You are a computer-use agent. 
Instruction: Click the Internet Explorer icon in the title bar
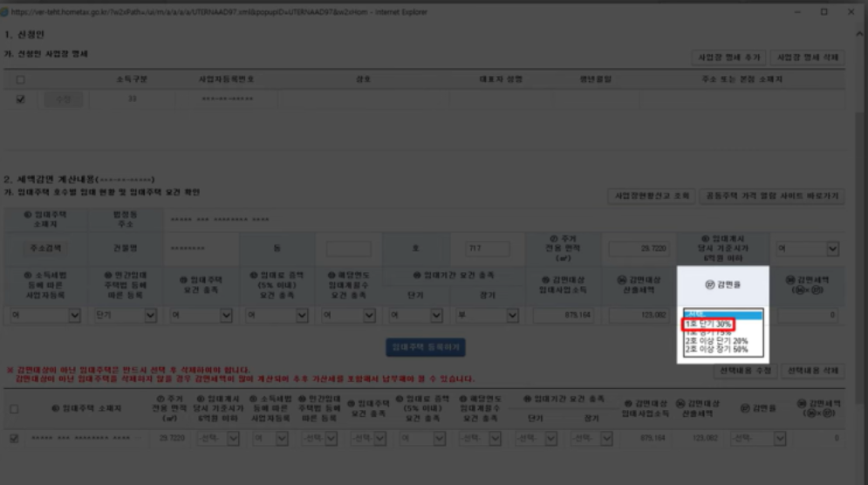[4, 11]
